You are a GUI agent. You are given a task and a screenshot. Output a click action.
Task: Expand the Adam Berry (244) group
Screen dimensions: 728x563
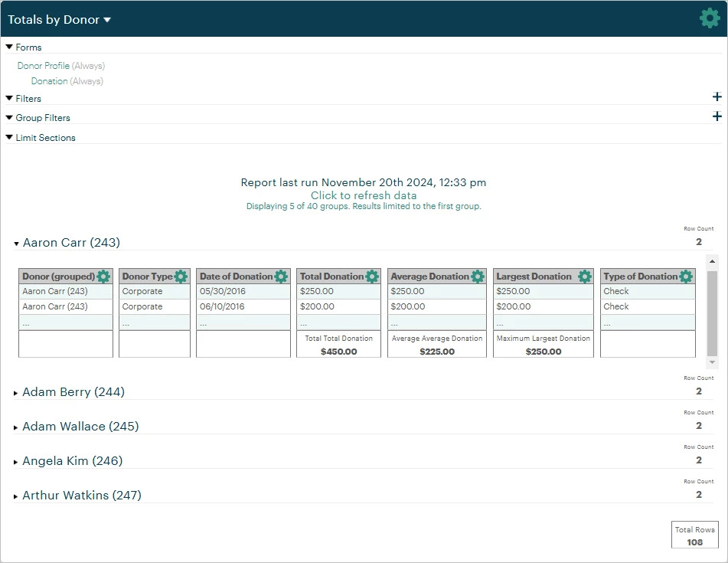[16, 393]
